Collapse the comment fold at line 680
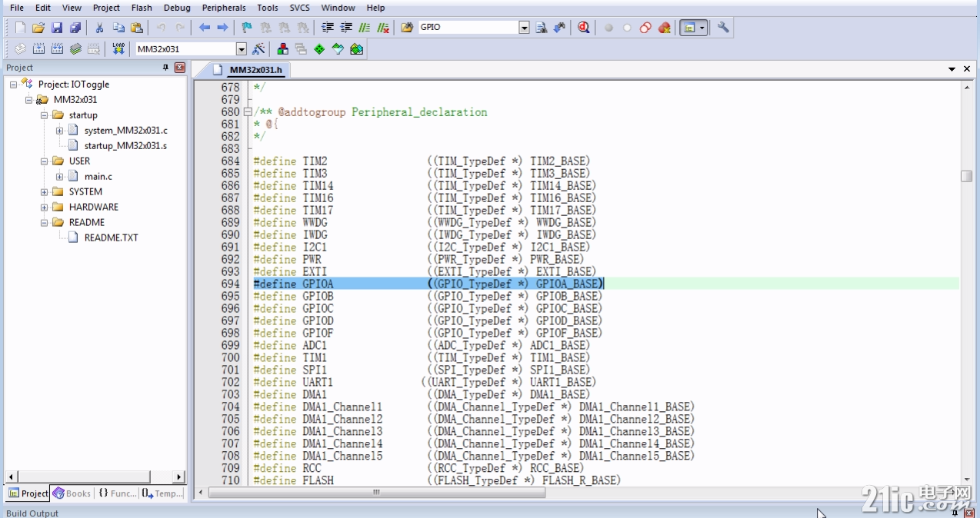 coord(248,112)
